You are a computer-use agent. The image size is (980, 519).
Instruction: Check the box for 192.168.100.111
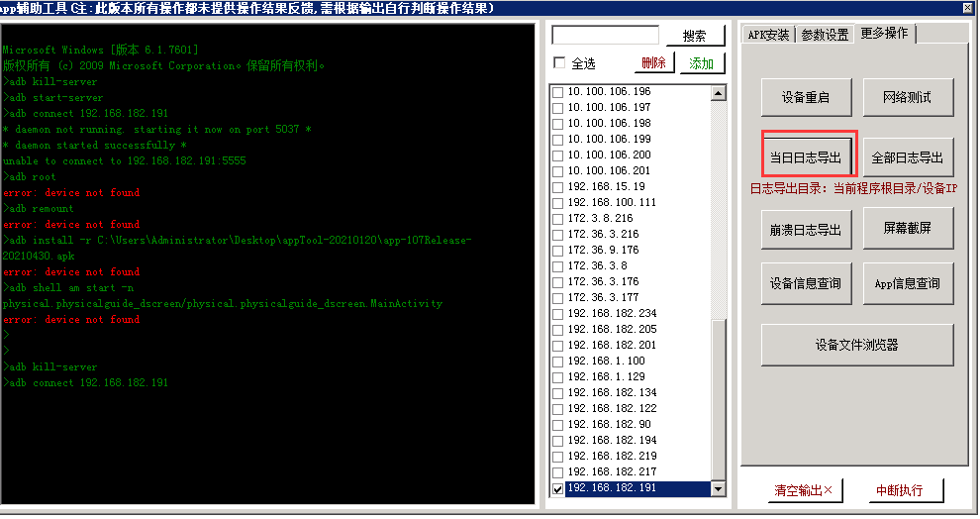[558, 203]
